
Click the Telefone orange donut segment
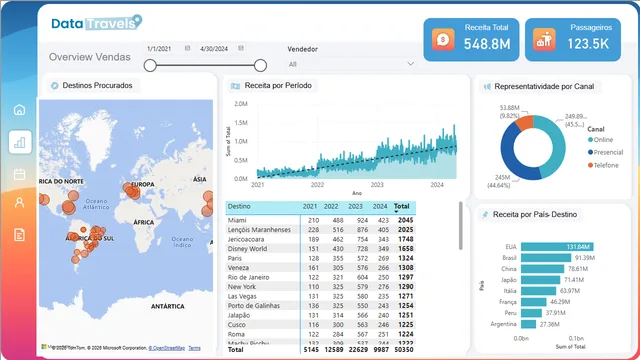tap(525, 122)
